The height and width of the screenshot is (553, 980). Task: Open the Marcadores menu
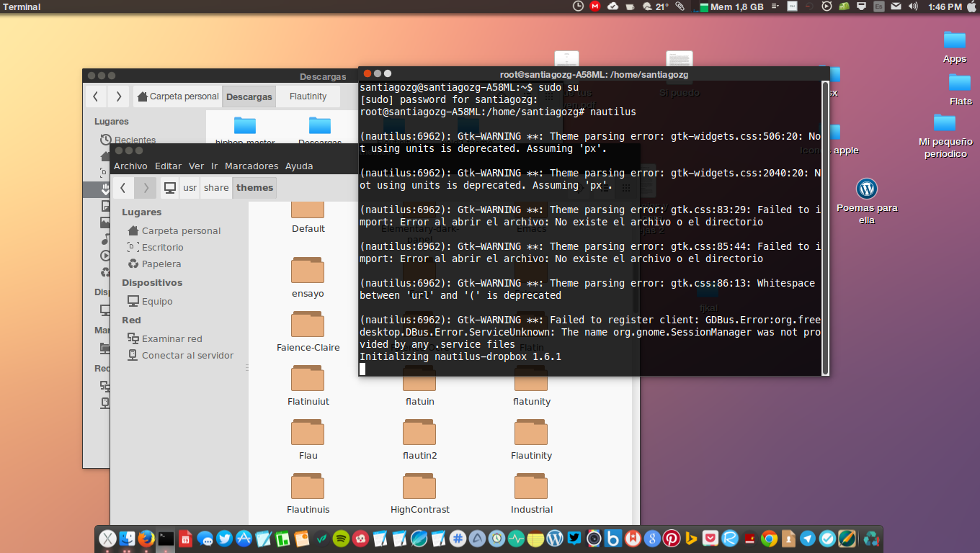(x=251, y=166)
